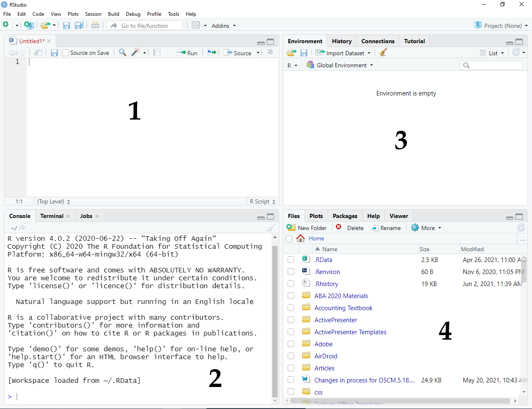The height and width of the screenshot is (409, 532).
Task: Open the Import Dataset dropdown
Action: tap(345, 53)
